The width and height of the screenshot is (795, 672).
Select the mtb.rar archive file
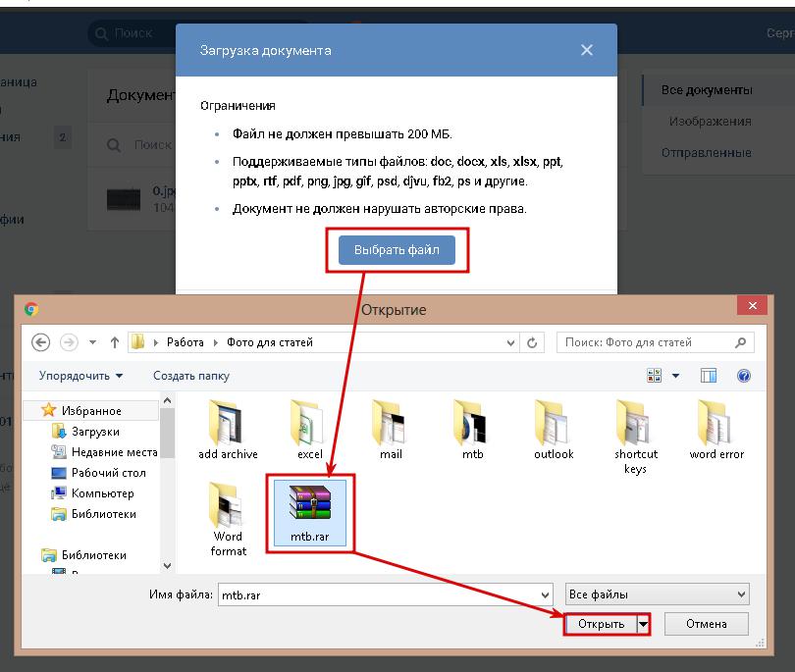point(310,513)
